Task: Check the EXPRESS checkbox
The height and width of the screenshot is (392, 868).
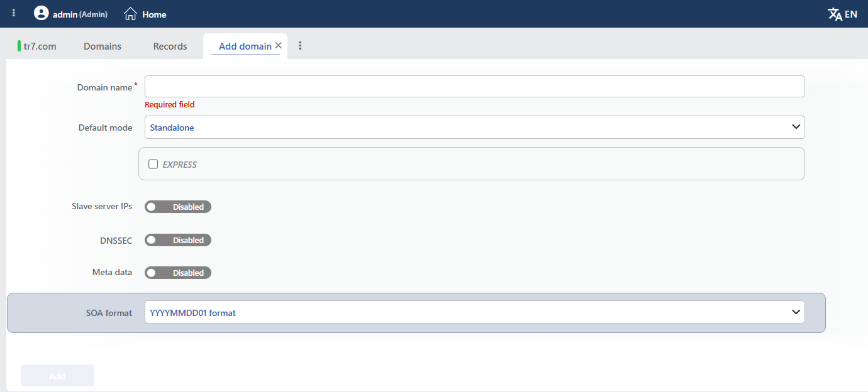Action: [x=153, y=165]
